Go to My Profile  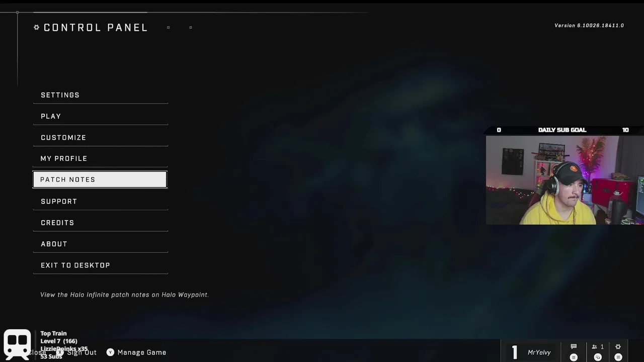[100, 158]
